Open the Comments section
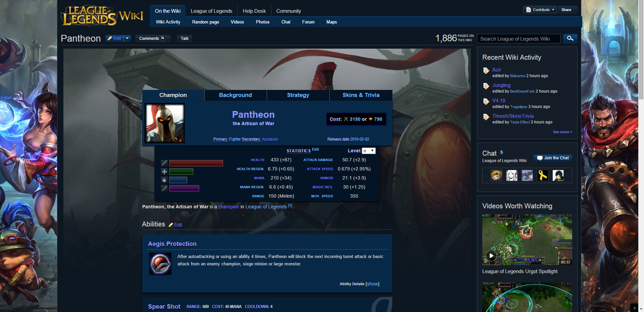This screenshot has width=644, height=312. [x=153, y=38]
